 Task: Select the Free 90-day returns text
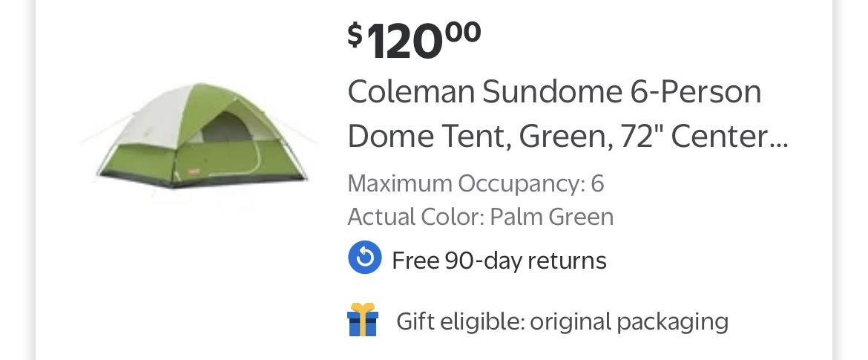click(x=499, y=261)
